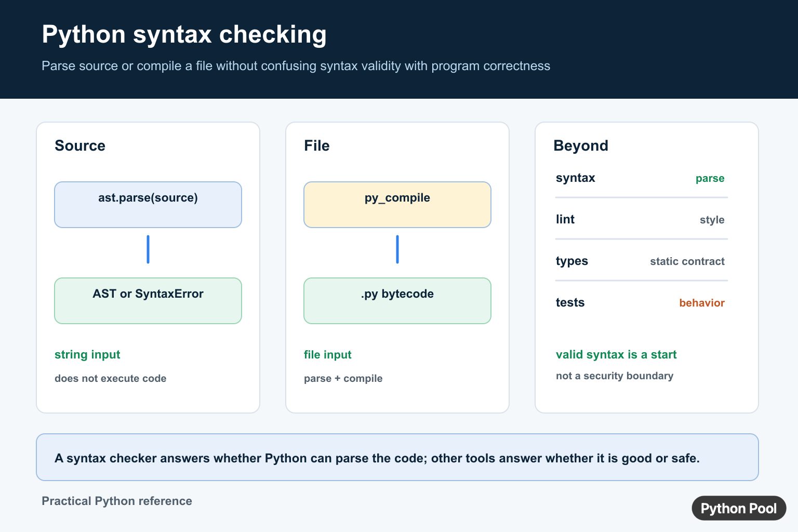798x532 pixels.
Task: Select the 'Source' card heading
Action: pyautogui.click(x=80, y=145)
